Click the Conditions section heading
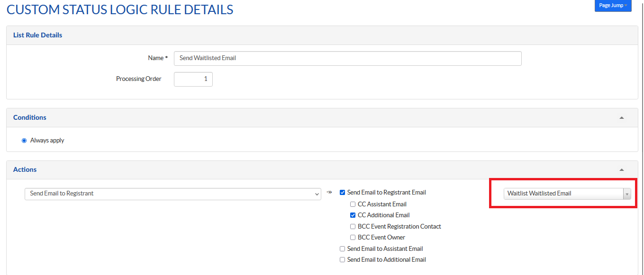The height and width of the screenshot is (275, 644). [x=30, y=117]
